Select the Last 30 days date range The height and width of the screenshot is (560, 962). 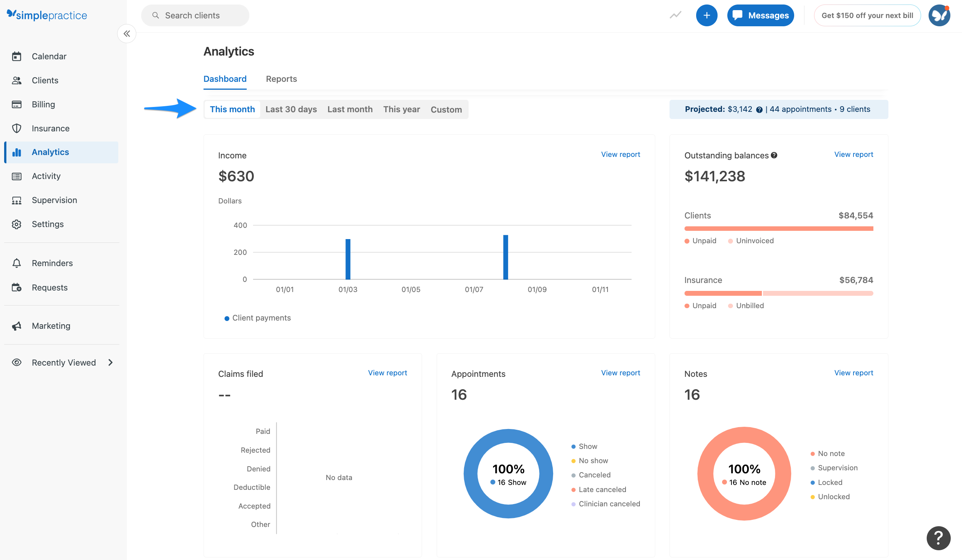(291, 109)
